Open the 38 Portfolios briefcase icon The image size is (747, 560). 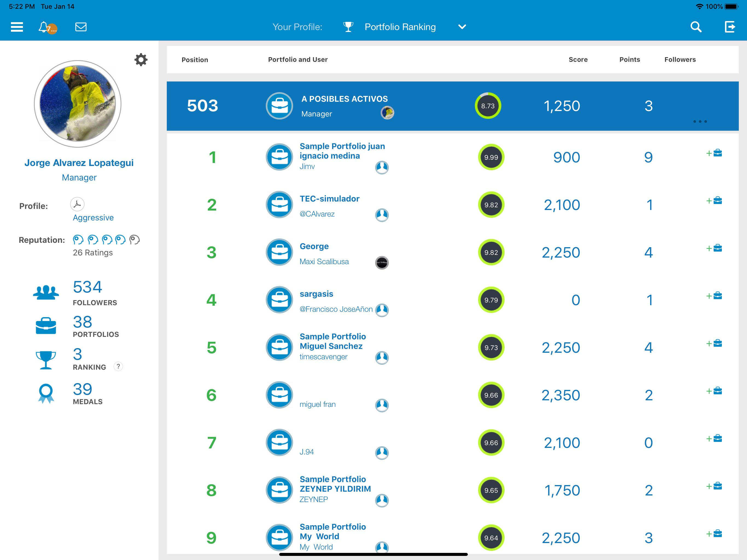[46, 326]
